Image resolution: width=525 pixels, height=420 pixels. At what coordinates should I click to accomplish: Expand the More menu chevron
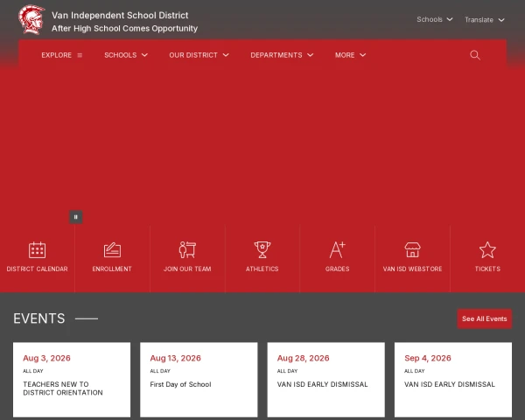coord(362,55)
